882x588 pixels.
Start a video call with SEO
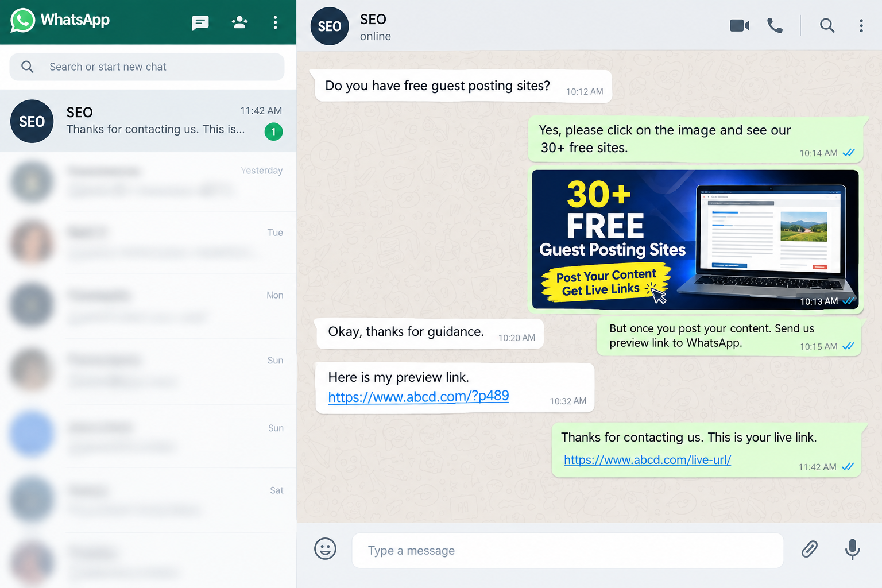pyautogui.click(x=740, y=26)
